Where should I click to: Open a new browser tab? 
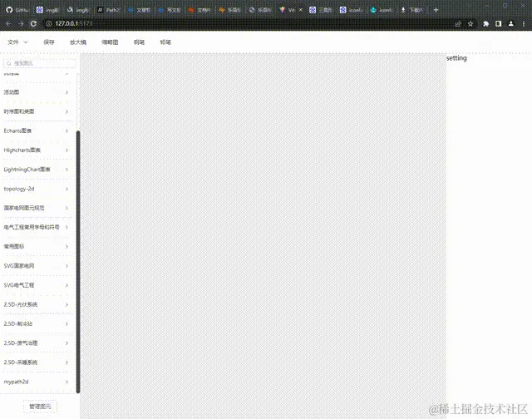coord(436,10)
